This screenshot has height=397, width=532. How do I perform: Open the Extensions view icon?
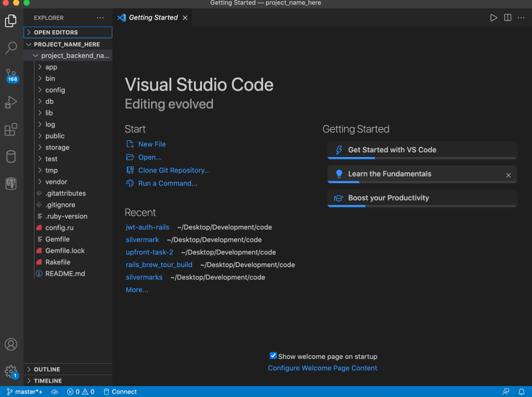click(x=11, y=129)
